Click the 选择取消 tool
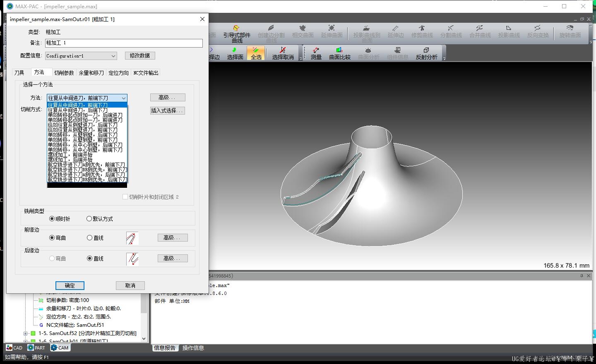596x364 pixels. (x=283, y=53)
